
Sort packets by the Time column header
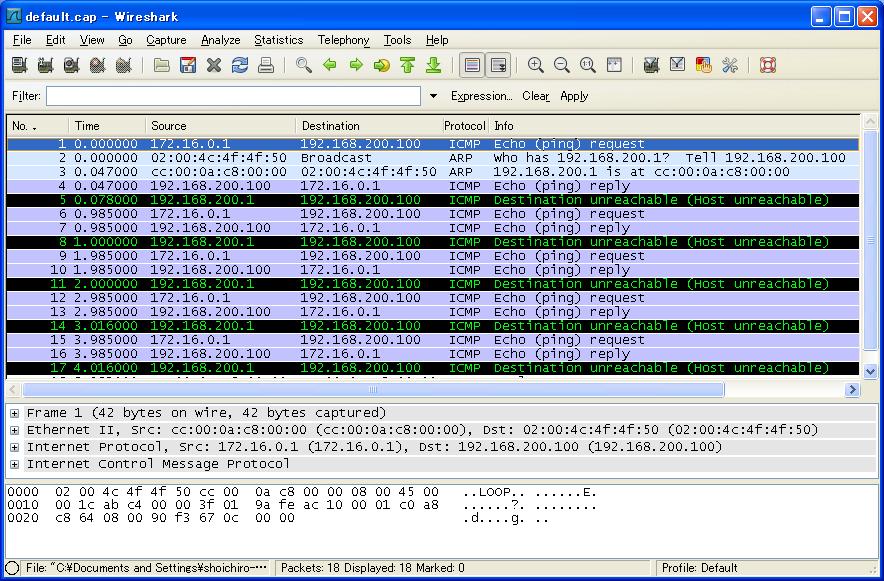click(107, 126)
